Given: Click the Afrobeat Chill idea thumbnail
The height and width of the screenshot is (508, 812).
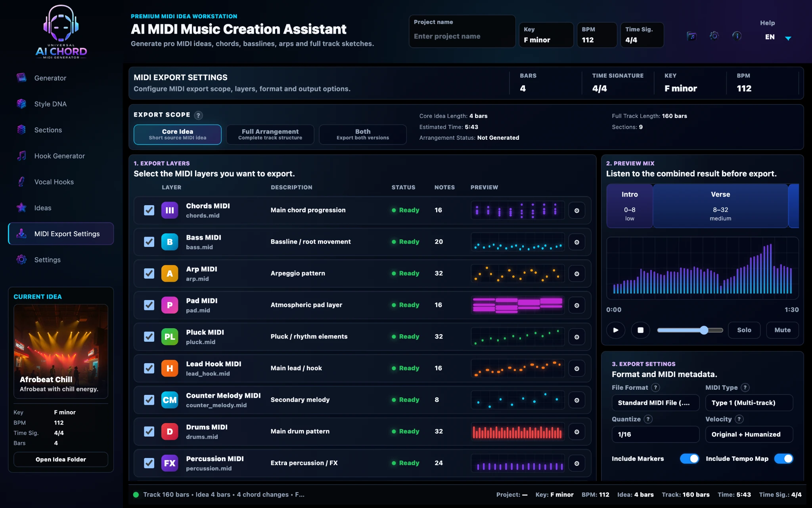Looking at the screenshot, I should point(61,351).
